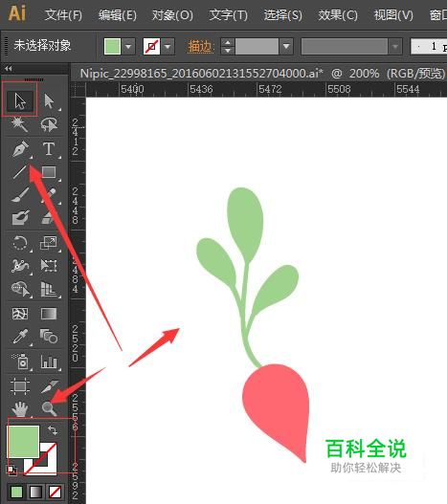The width and height of the screenshot is (447, 504).
Task: Click the 描边 stroke panel link
Action: pos(200,47)
